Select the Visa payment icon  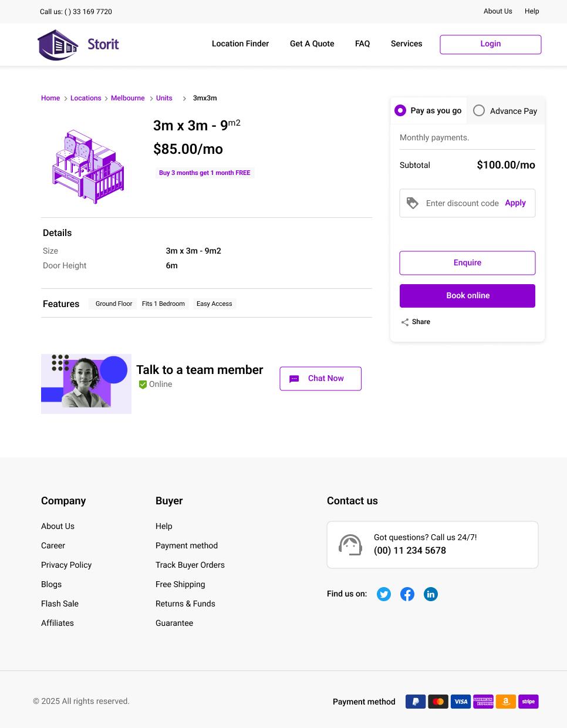pos(461,702)
